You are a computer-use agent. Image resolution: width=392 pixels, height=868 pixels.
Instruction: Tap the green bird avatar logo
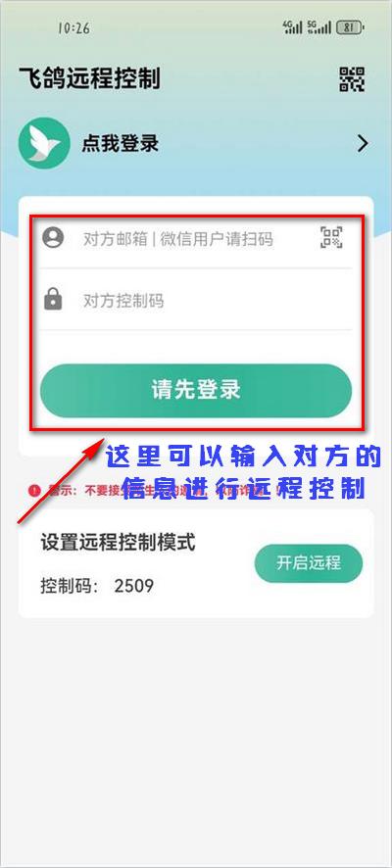(44, 143)
